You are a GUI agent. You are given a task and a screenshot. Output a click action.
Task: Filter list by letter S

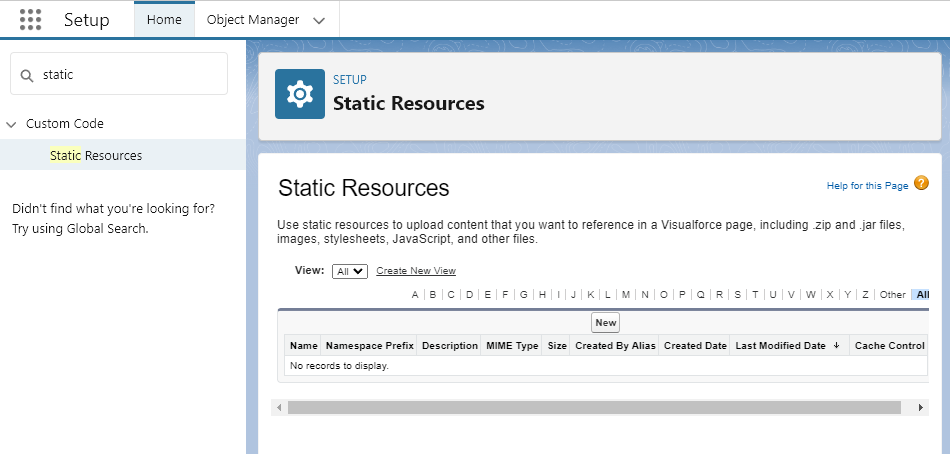(737, 295)
